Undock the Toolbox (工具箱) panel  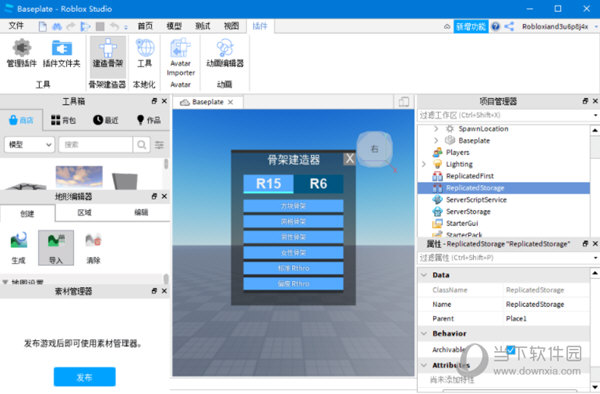[154, 101]
